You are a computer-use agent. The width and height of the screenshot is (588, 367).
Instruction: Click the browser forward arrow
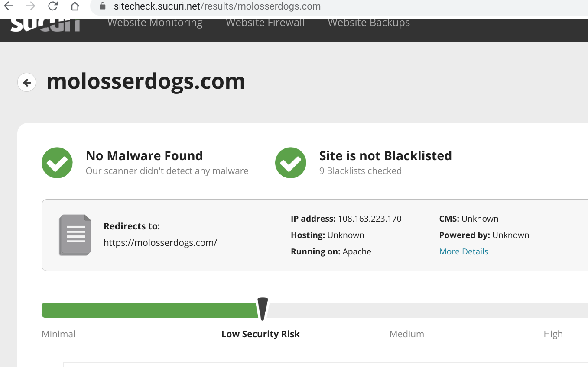pos(30,6)
